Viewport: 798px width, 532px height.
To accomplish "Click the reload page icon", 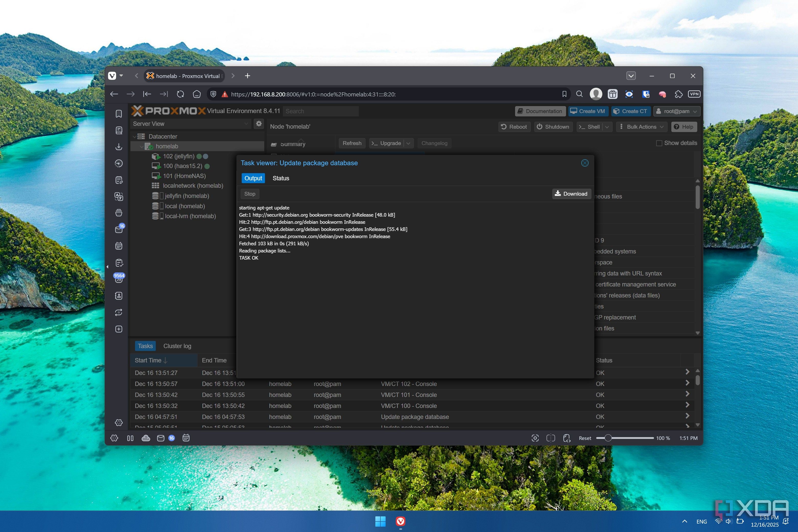I will tap(181, 94).
